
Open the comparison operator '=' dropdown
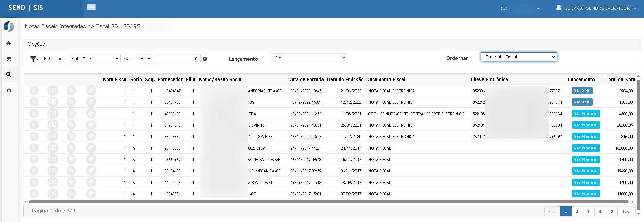pos(144,59)
